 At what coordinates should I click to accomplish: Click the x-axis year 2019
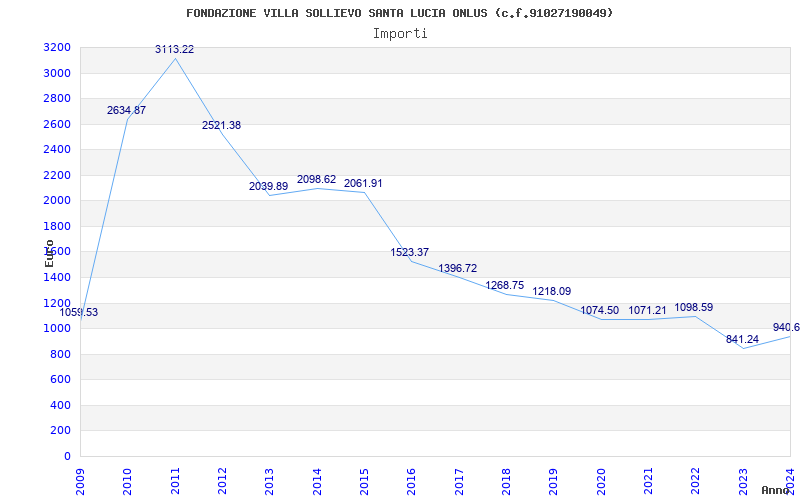point(554,481)
